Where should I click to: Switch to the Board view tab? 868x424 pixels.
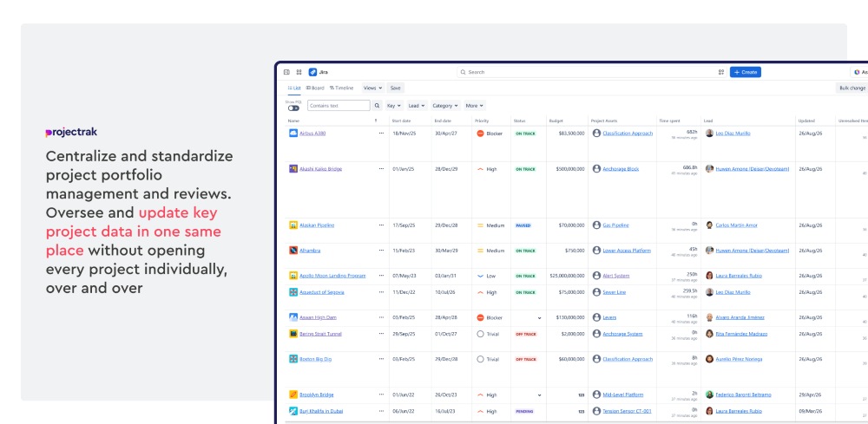tap(315, 88)
